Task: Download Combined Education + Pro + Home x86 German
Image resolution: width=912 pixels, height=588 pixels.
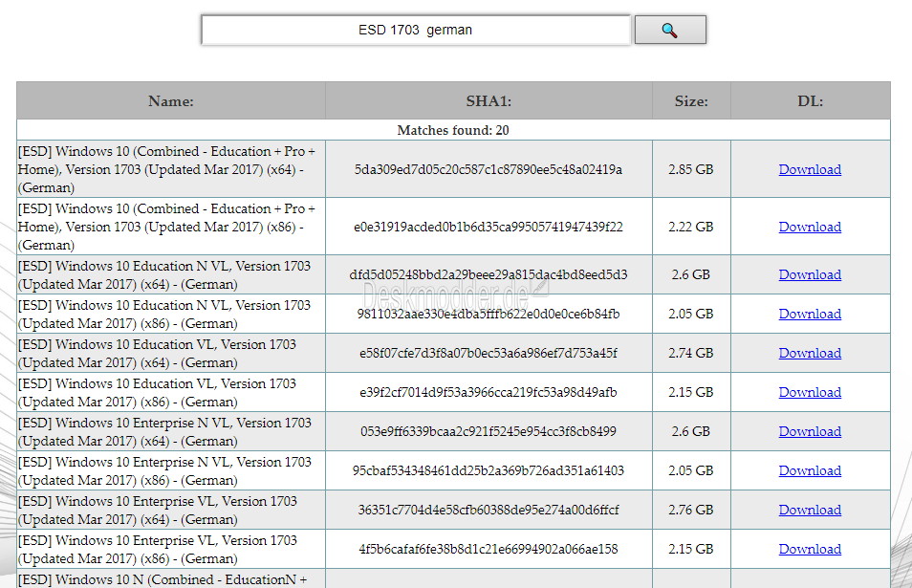Action: pyautogui.click(x=810, y=227)
